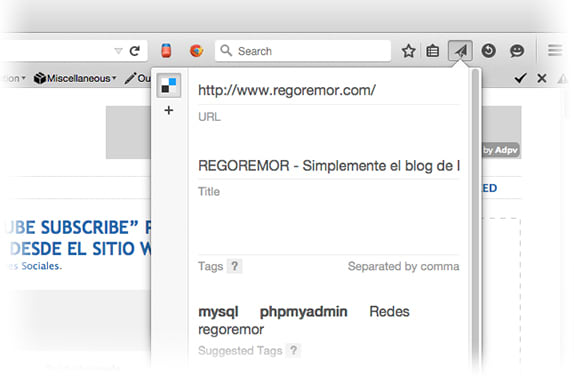Edit the URL field http://www.regoremor.com/
Screen dimensions: 574x380
(x=329, y=90)
